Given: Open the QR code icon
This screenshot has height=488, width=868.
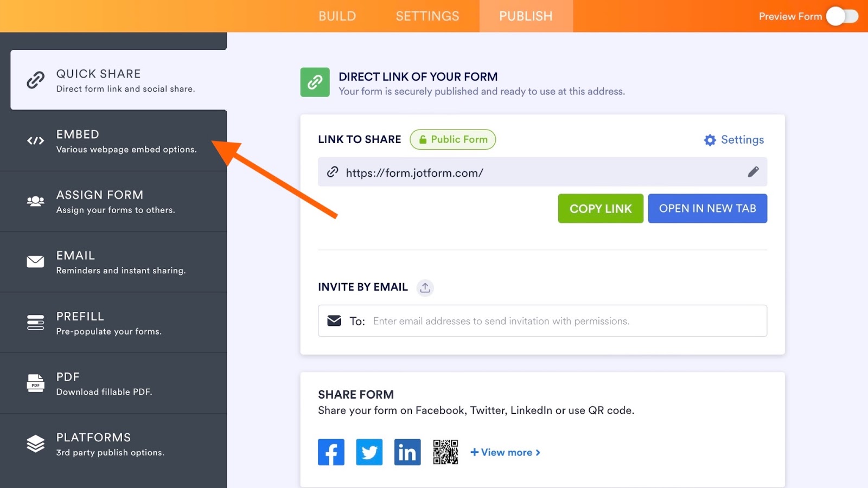Looking at the screenshot, I should (445, 452).
